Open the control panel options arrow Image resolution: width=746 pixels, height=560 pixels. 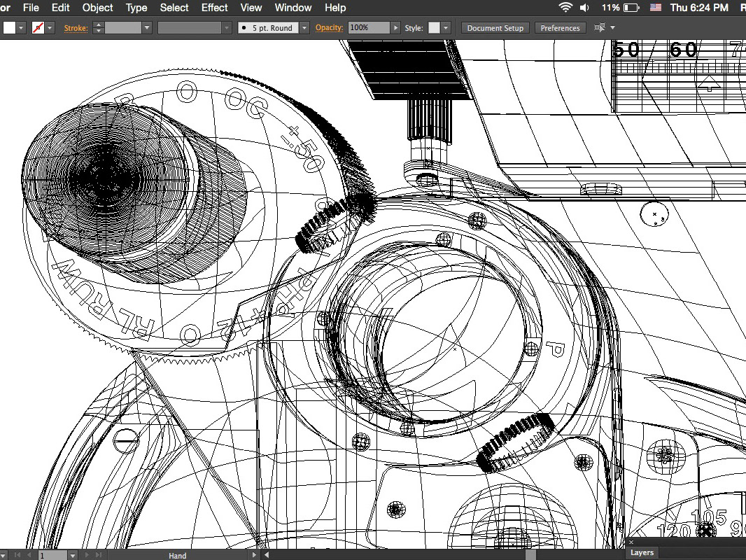tap(613, 28)
